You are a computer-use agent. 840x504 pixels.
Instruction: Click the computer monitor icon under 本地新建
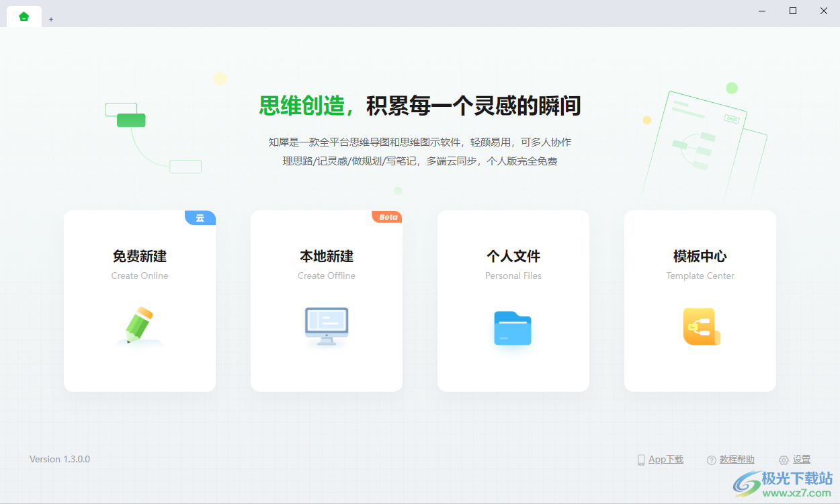327,327
